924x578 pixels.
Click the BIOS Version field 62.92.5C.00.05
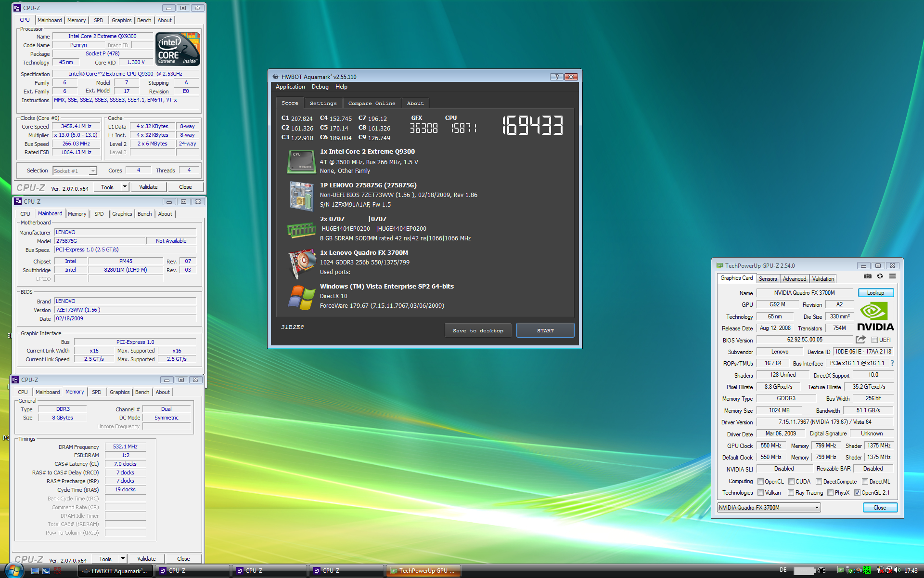805,340
